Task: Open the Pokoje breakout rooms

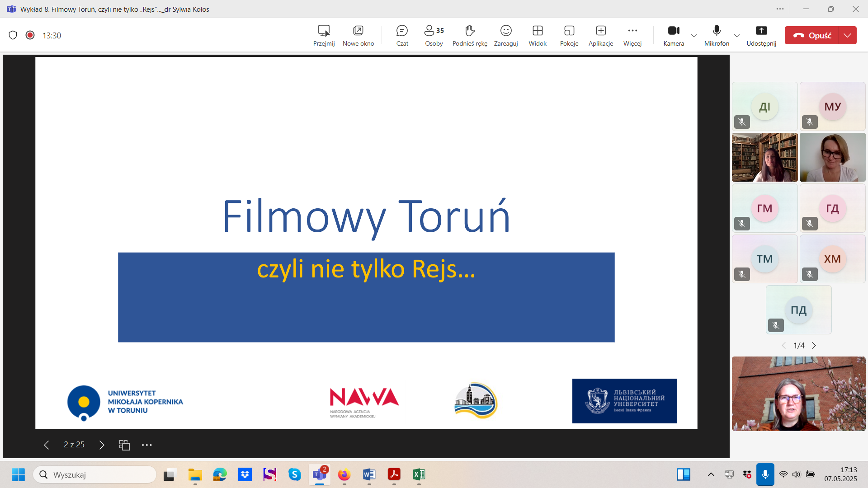Action: coord(569,35)
